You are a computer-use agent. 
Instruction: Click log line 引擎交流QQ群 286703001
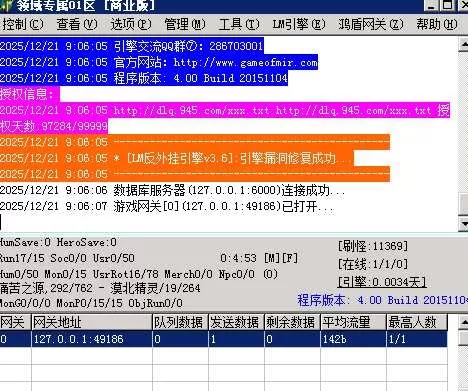pos(132,46)
